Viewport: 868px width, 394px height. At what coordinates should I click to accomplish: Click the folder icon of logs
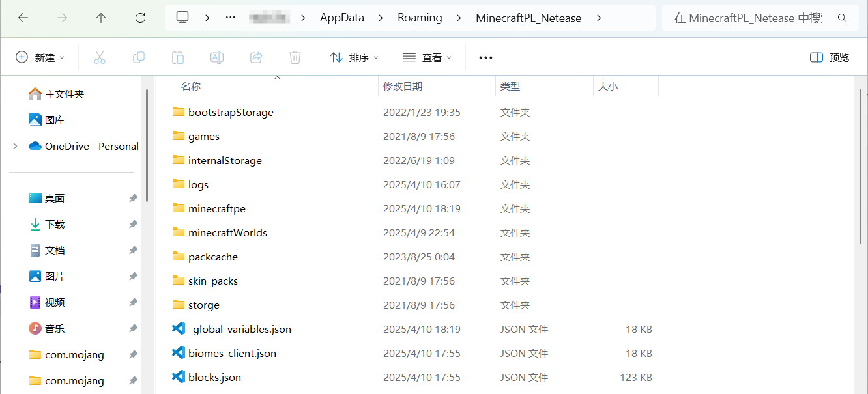point(179,184)
